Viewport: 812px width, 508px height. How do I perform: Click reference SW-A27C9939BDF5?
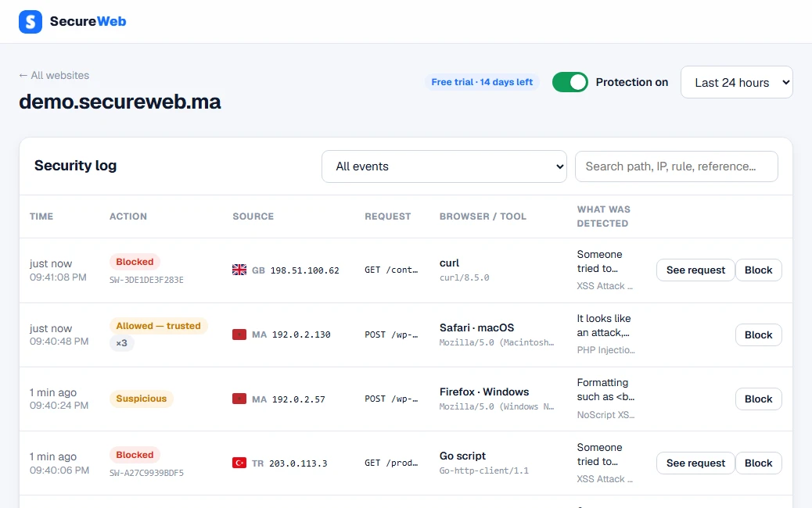(x=146, y=473)
